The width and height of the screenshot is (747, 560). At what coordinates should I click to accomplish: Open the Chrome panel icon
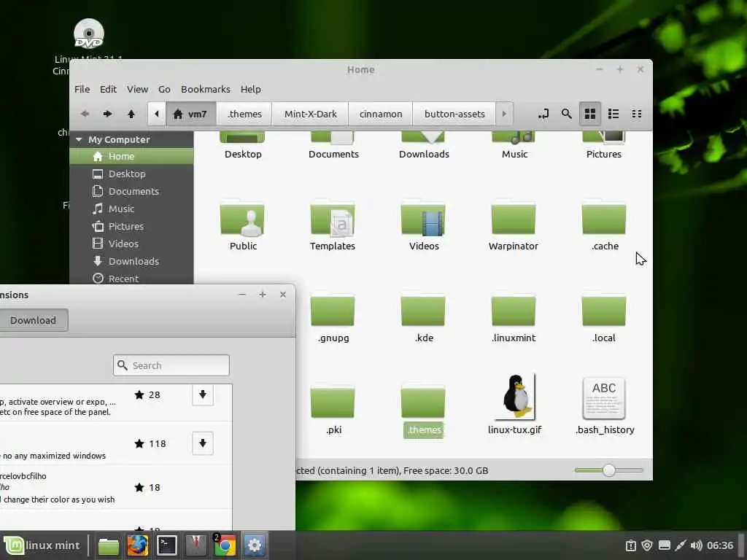(x=225, y=545)
